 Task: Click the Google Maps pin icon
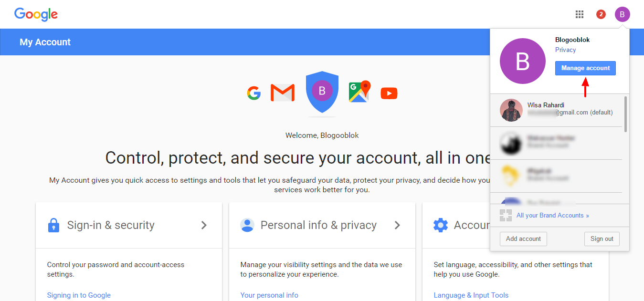[x=359, y=92]
